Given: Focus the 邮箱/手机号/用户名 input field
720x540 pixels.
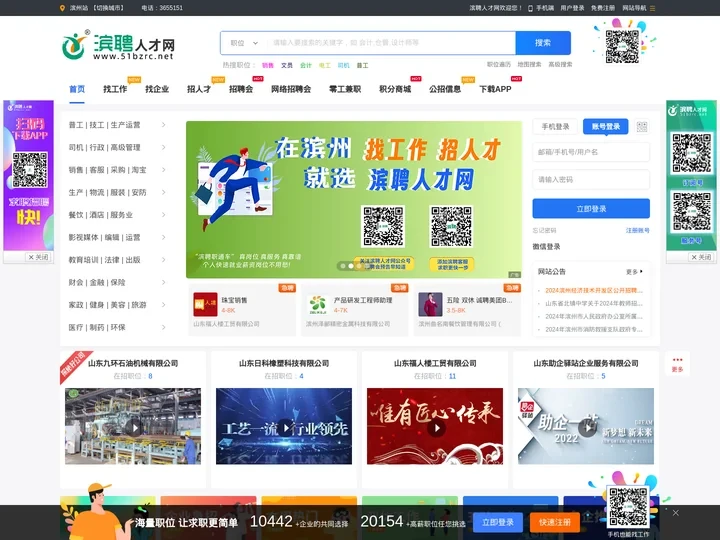Looking at the screenshot, I should [x=591, y=152].
